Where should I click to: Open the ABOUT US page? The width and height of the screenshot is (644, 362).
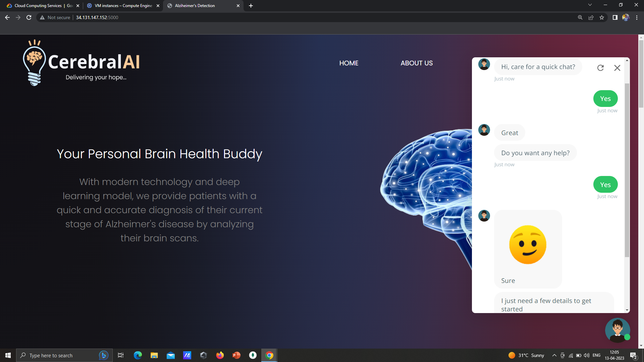[417, 63]
